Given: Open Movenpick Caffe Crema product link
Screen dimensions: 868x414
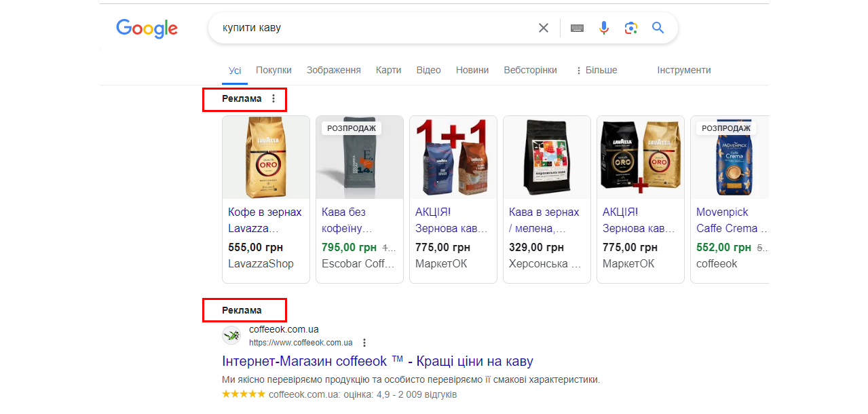Looking at the screenshot, I should 732,220.
